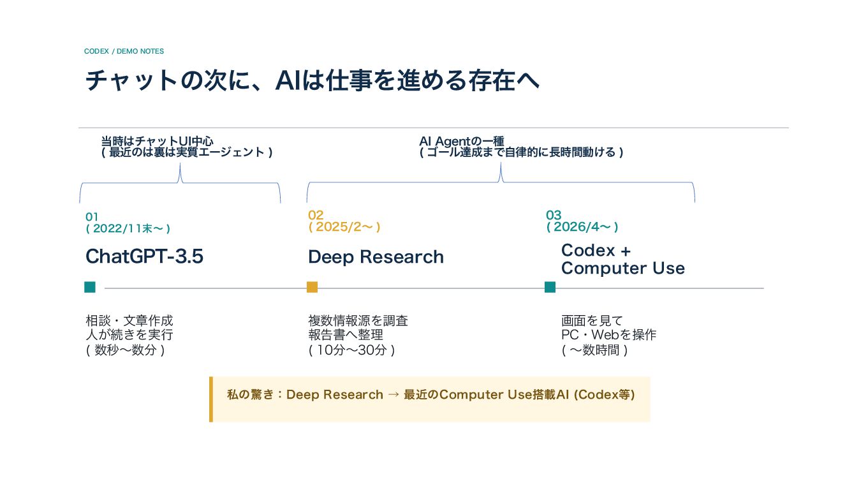Click the text "複数情報源を調査"
The image size is (868, 488).
pos(358,320)
